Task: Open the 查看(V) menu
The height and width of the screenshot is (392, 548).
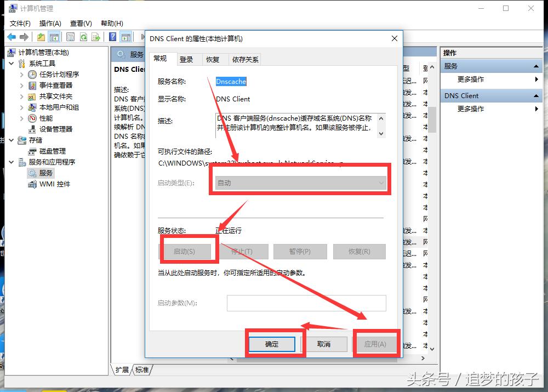Action: (x=81, y=24)
